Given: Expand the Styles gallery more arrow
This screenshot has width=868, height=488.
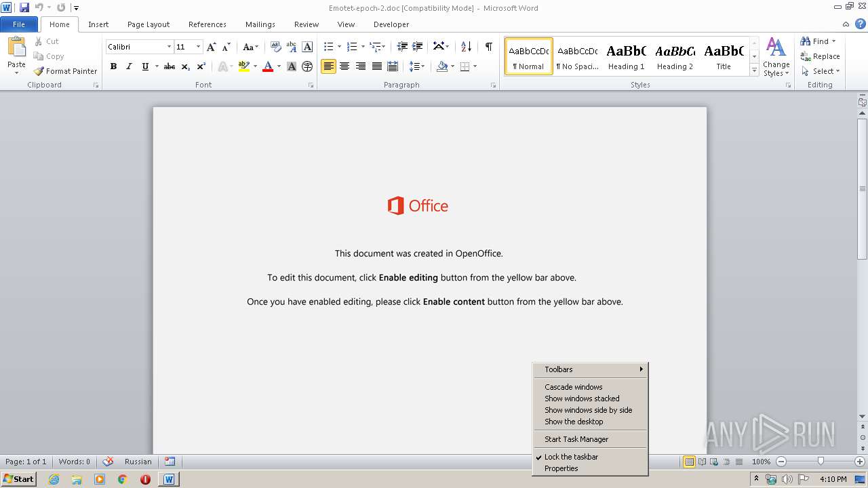Looking at the screenshot, I should coord(754,70).
